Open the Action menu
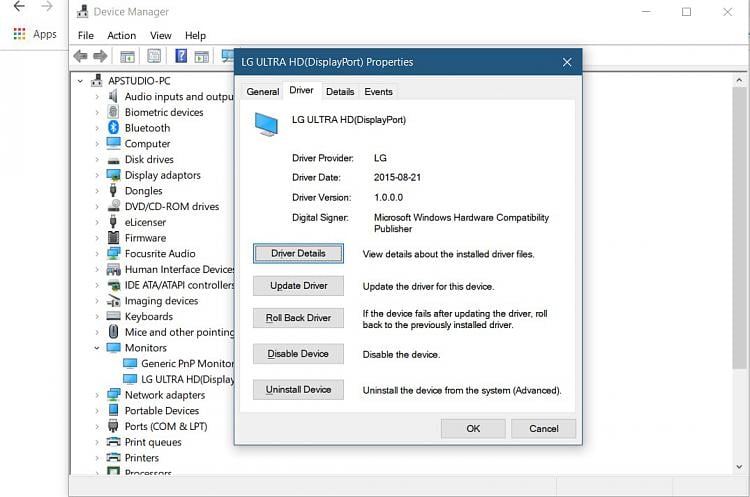 click(121, 35)
